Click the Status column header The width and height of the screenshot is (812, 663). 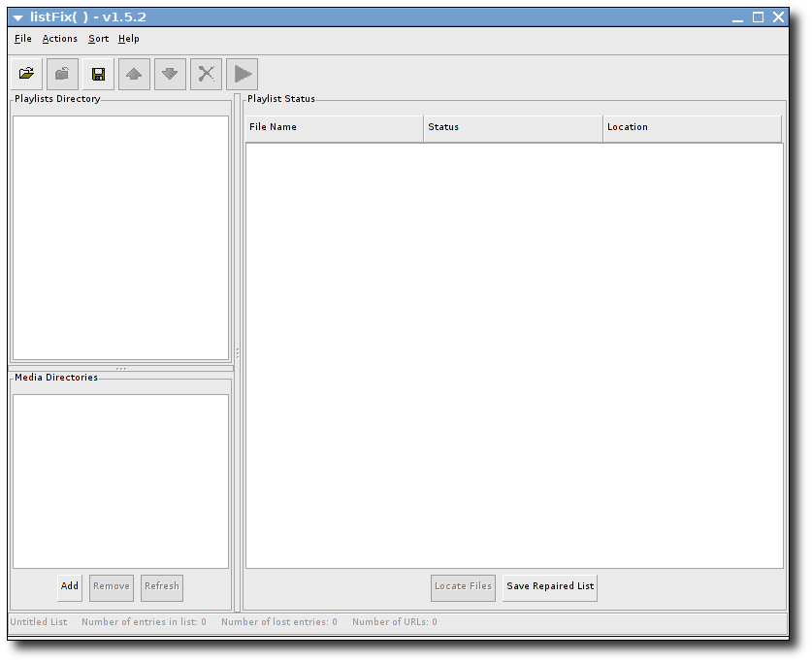pyautogui.click(x=513, y=128)
